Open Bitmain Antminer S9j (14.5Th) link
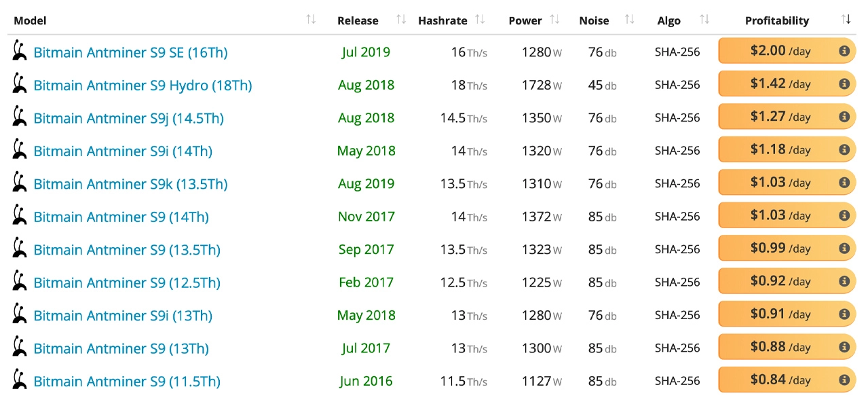Image resolution: width=868 pixels, height=404 pixels. [128, 118]
